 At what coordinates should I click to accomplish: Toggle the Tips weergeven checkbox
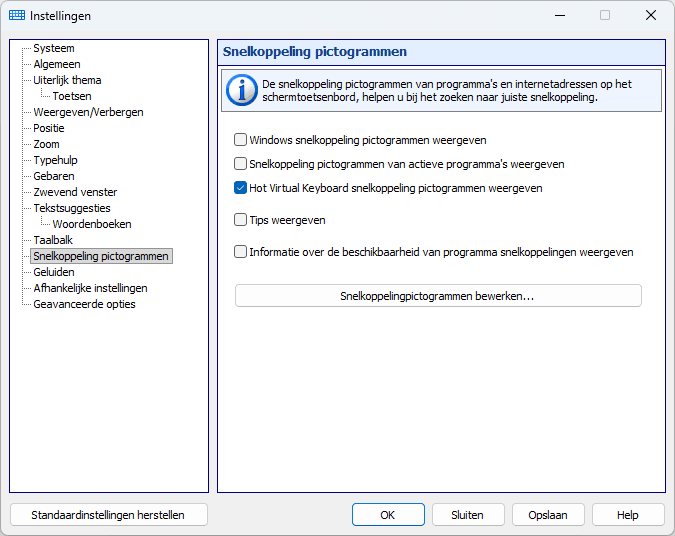(240, 220)
